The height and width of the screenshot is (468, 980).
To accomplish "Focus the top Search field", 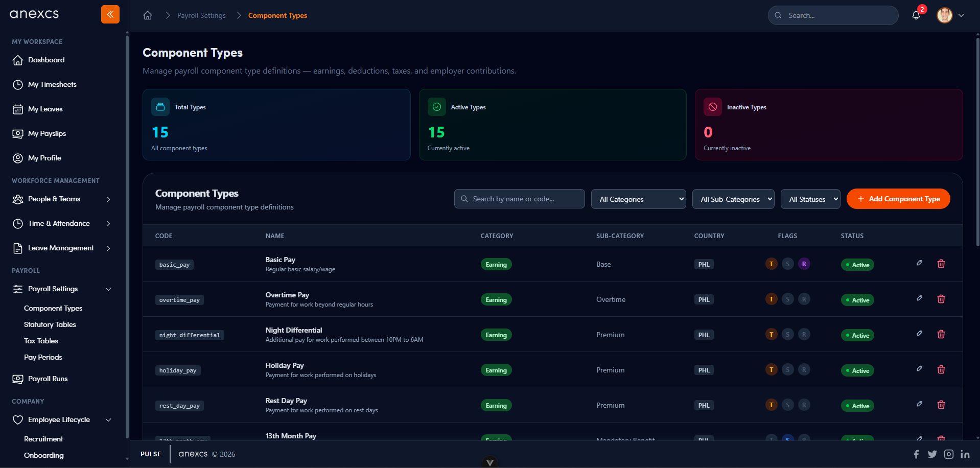I will coord(833,15).
